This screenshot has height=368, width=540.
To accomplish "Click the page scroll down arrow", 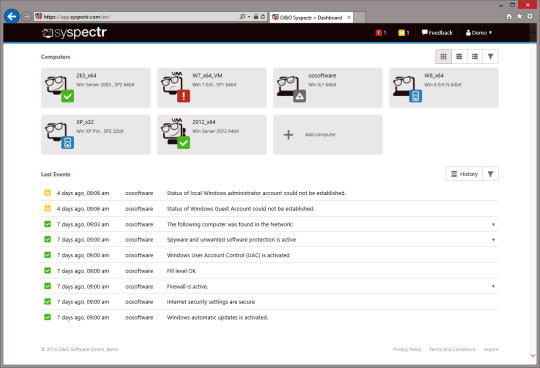I will 533,356.
